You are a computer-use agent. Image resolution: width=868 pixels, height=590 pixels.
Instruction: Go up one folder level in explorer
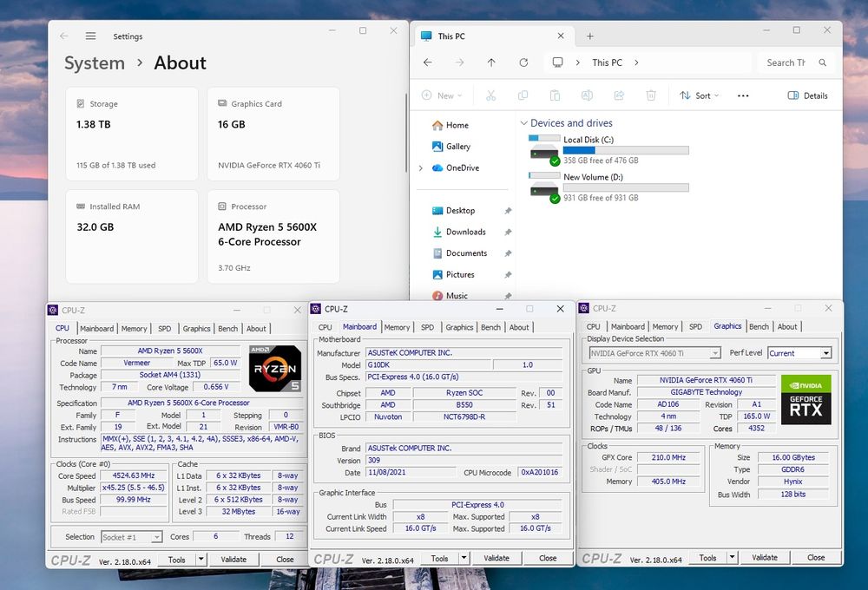point(491,62)
